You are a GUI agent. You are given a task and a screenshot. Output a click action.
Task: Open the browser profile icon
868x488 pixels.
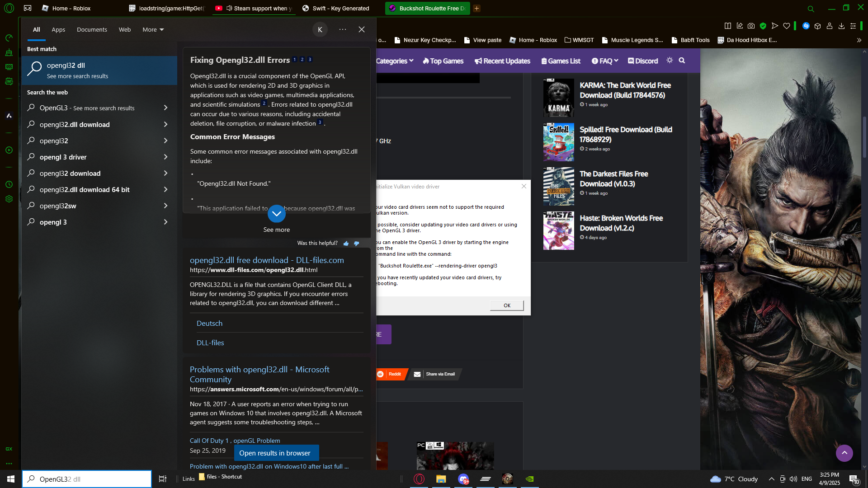click(x=830, y=26)
